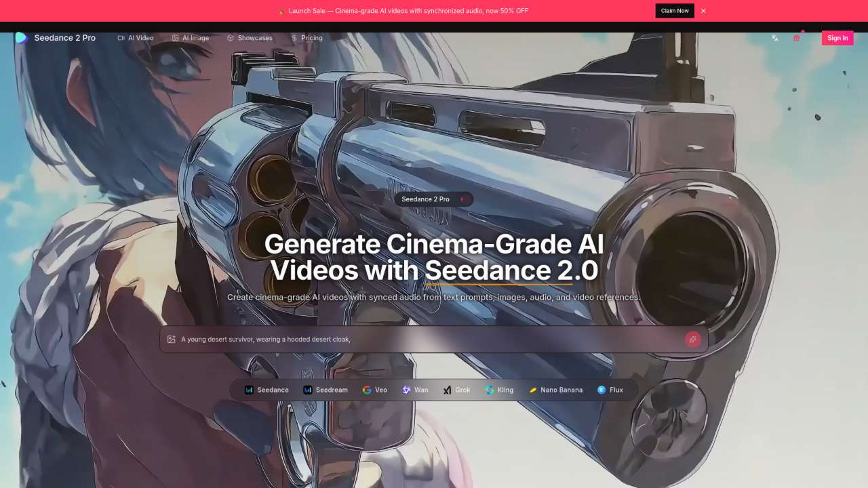Enable the Flux model option
The height and width of the screenshot is (488, 868).
[x=610, y=390]
